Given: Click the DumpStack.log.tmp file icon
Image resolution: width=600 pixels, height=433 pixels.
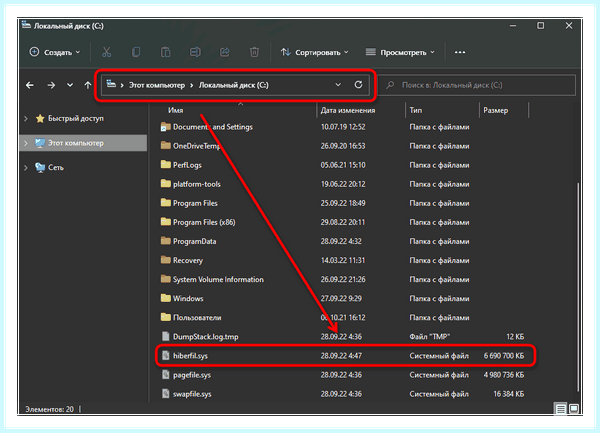Looking at the screenshot, I should click(165, 336).
